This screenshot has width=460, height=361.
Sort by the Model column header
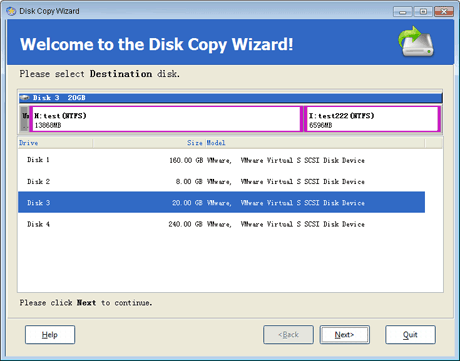[315, 143]
